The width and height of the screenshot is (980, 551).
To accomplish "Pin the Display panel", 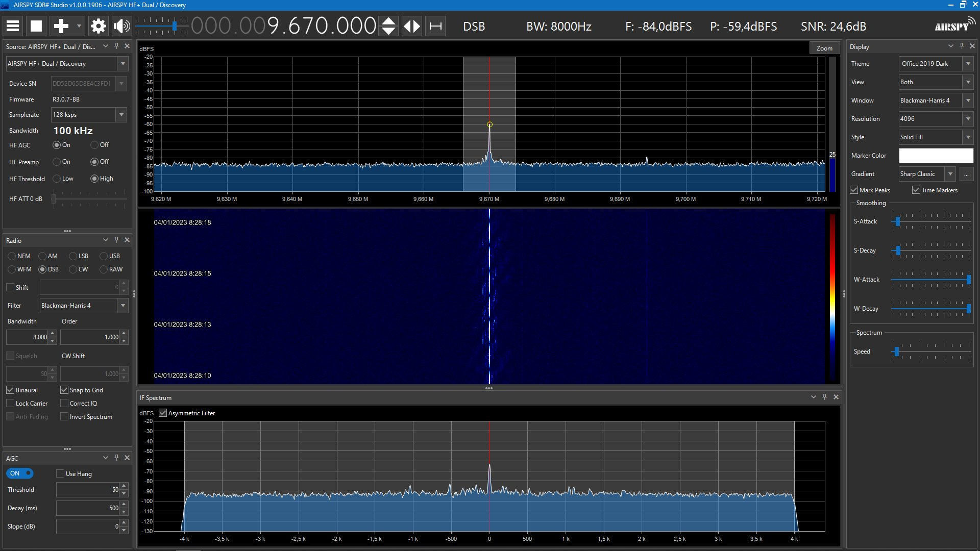I will 962,46.
